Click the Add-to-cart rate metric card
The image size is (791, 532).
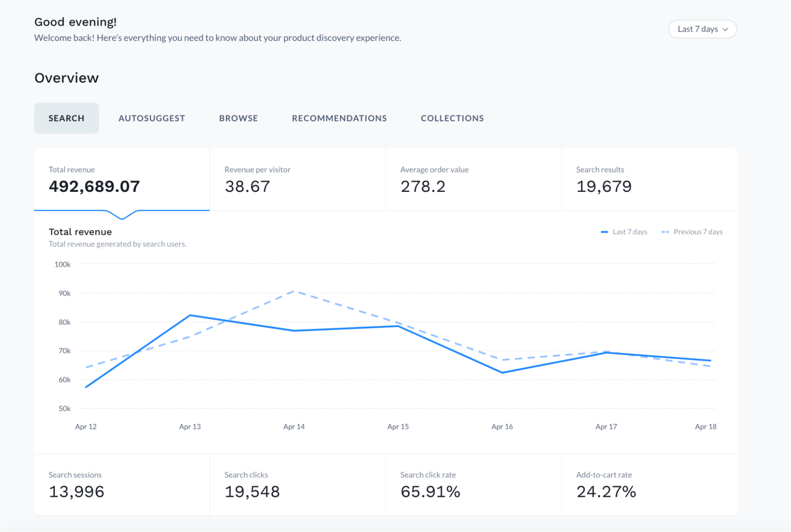[649, 485]
